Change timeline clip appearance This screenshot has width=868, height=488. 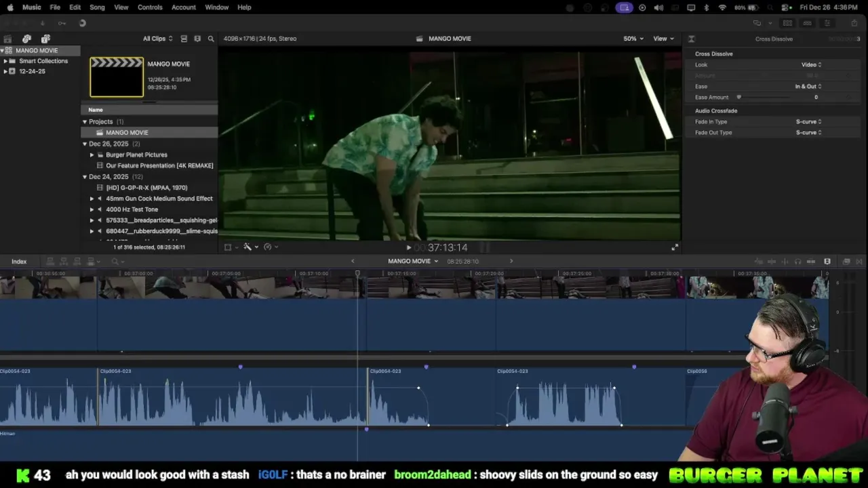(827, 262)
